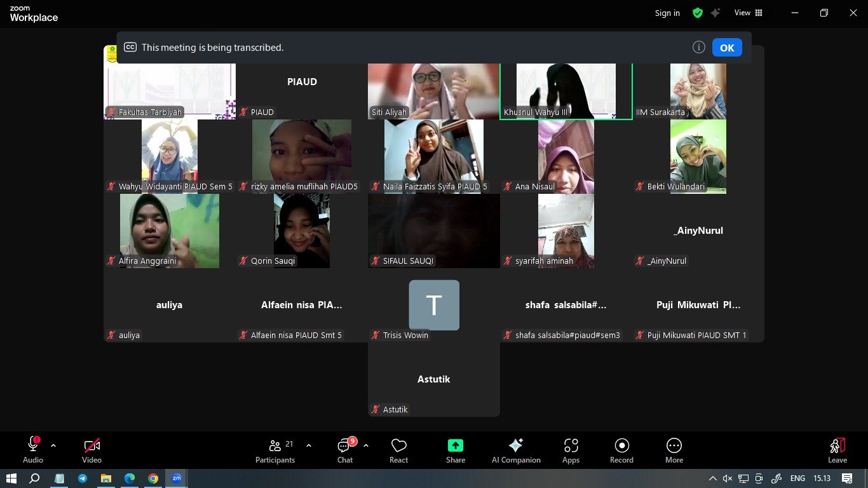This screenshot has width=868, height=488.
Task: Click the green Share screen icon
Action: point(455,445)
